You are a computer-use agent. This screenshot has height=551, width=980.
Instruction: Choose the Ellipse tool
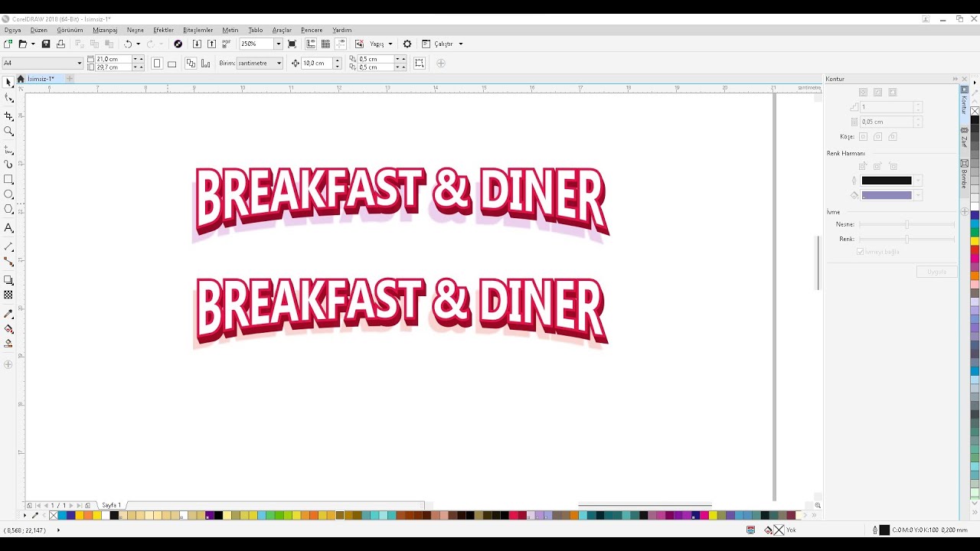coord(8,194)
